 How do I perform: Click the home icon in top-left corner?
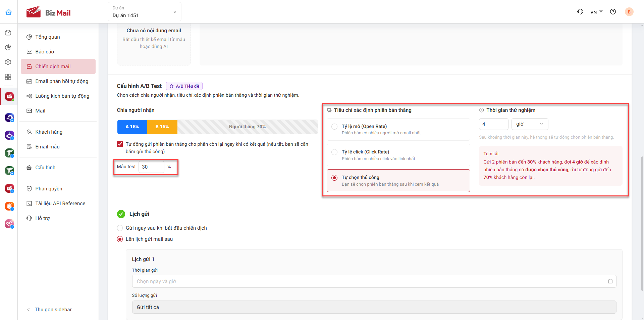9,12
